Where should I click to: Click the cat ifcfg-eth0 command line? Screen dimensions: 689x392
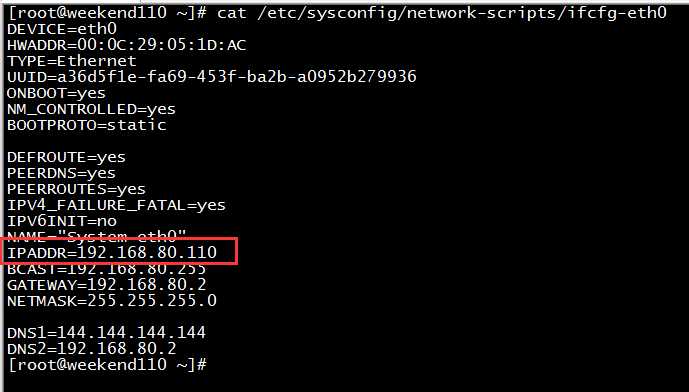337,13
